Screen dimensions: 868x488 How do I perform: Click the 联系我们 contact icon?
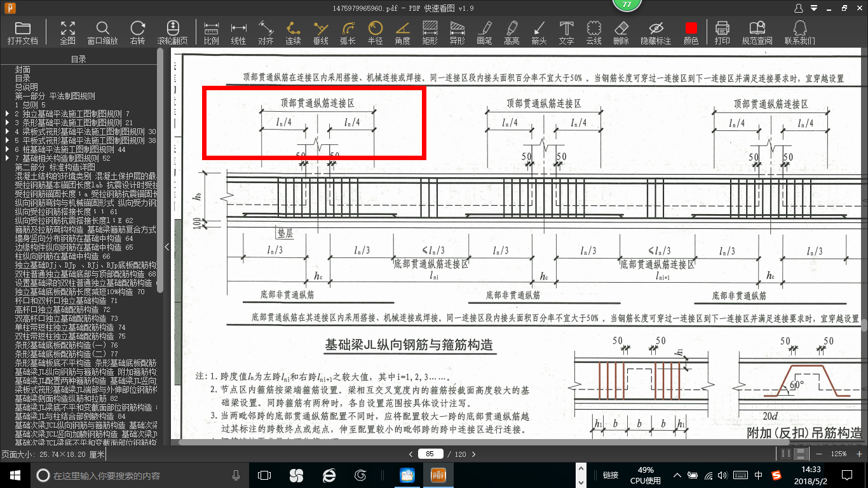[x=800, y=32]
